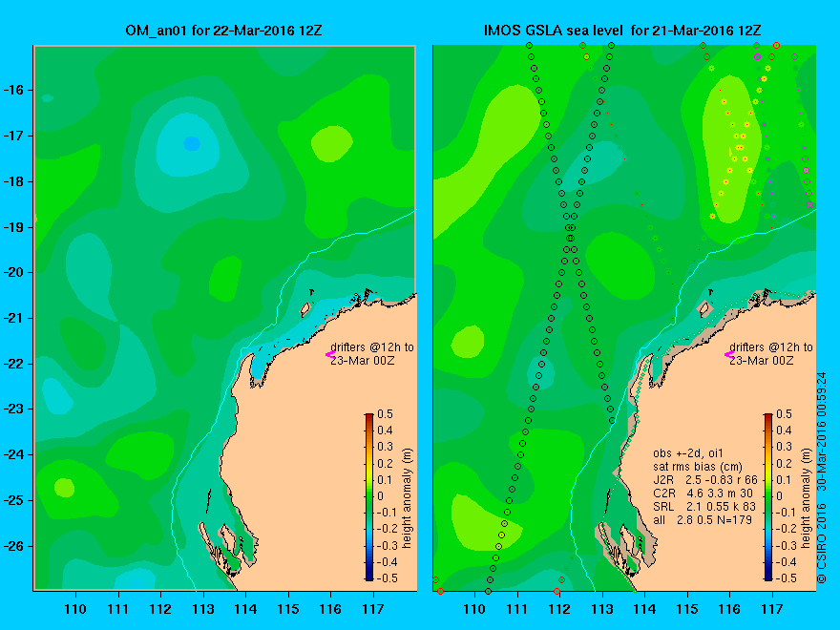
Task: Select the title "IMOS GSLA sea level for 21-Mar-2016 12Z"
Action: (622, 31)
